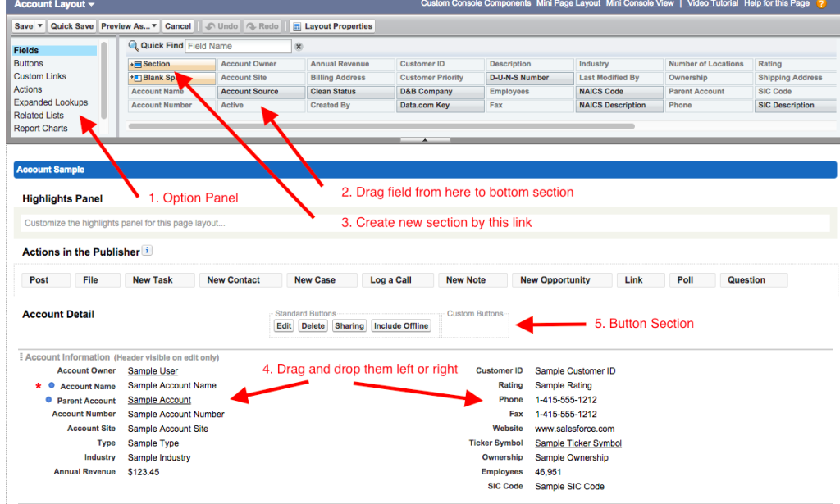Click the File publisher action
This screenshot has width=840, height=504.
[x=98, y=280]
